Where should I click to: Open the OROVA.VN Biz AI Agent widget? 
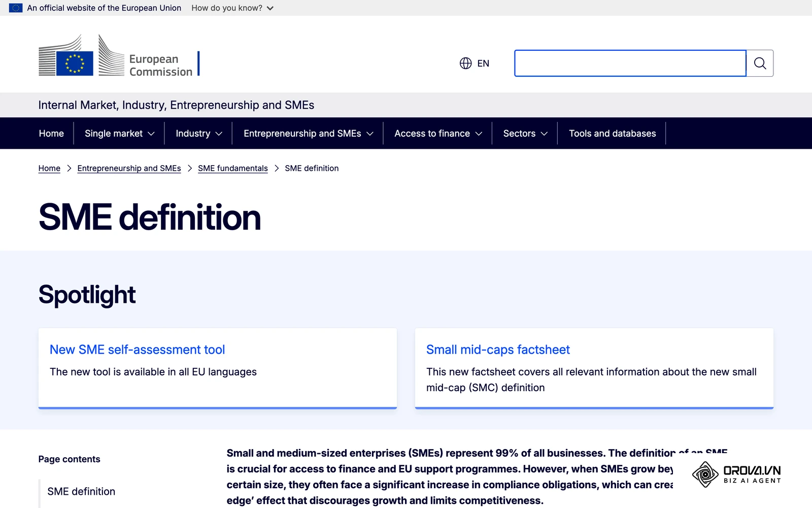tap(736, 474)
